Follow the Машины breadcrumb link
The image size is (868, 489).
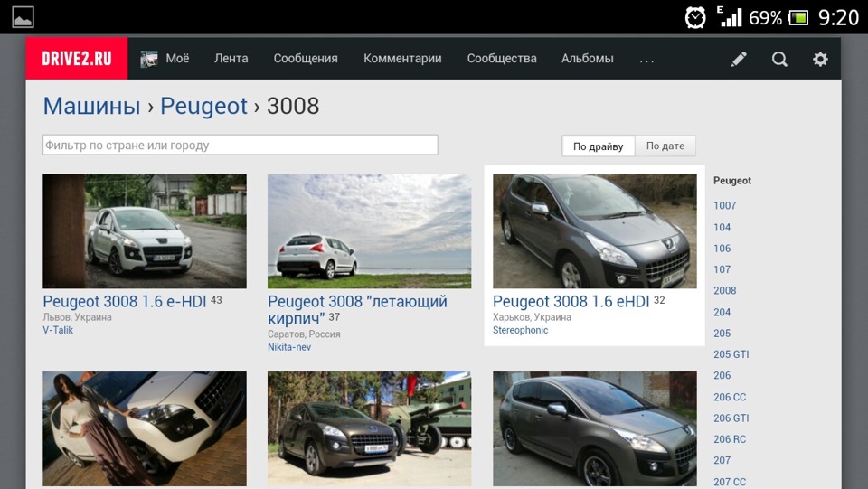[91, 106]
